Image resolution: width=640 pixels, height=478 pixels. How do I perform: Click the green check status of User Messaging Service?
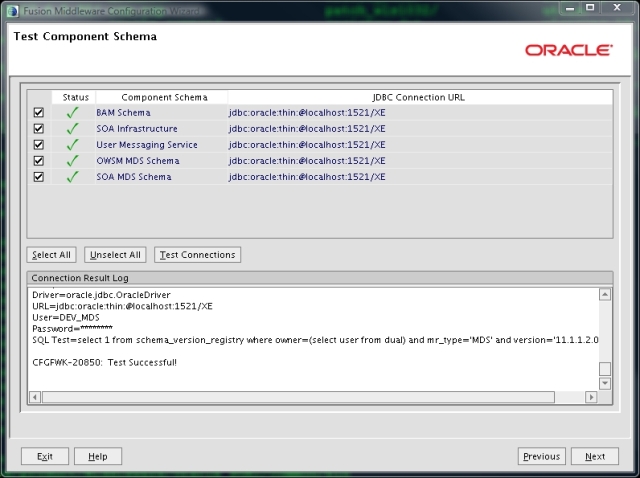73,145
